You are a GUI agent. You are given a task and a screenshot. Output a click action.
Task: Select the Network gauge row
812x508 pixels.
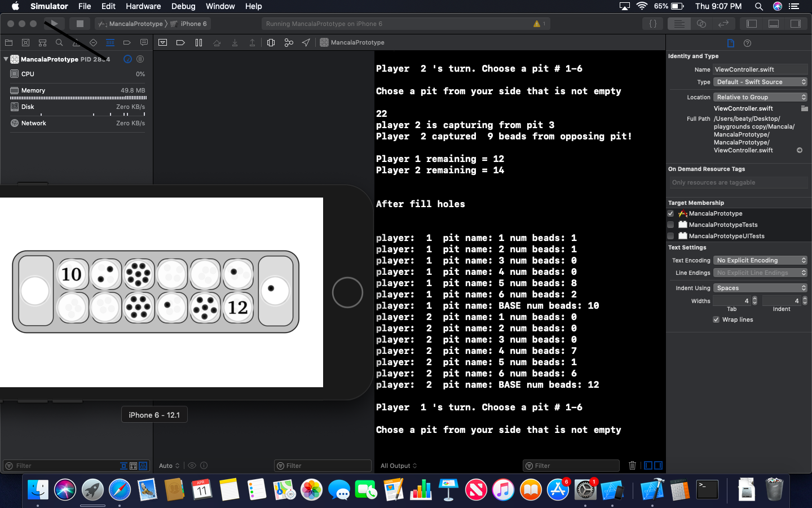pos(78,123)
